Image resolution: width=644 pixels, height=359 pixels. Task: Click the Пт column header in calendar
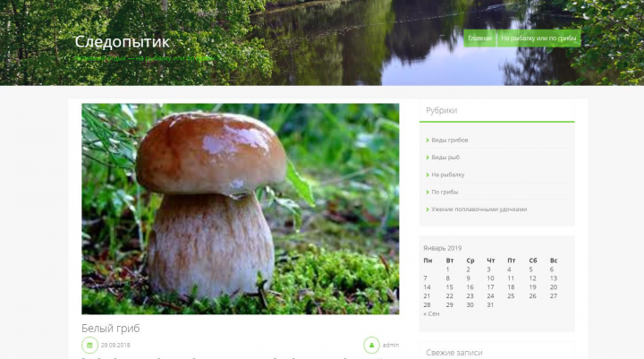[512, 261]
